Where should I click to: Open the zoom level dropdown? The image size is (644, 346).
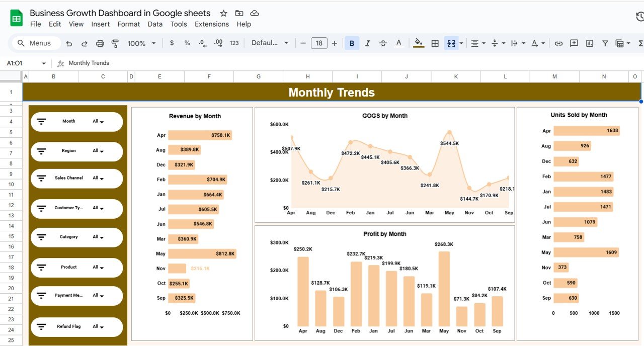point(141,43)
